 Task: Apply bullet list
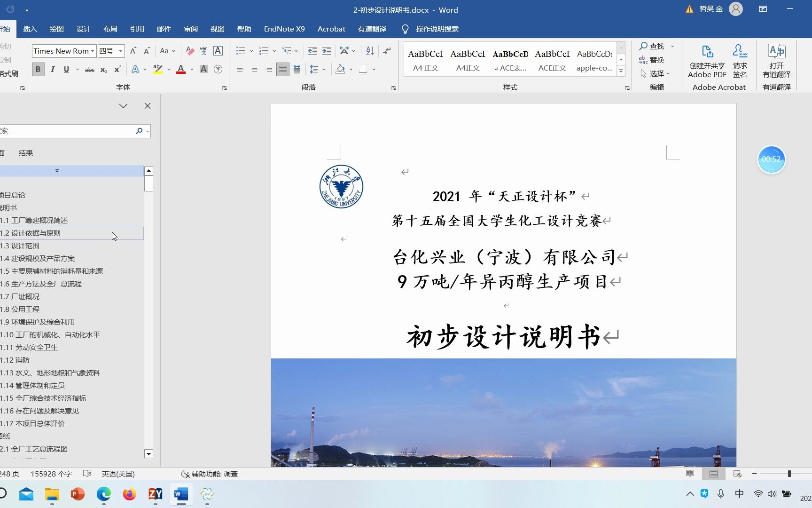coord(241,51)
